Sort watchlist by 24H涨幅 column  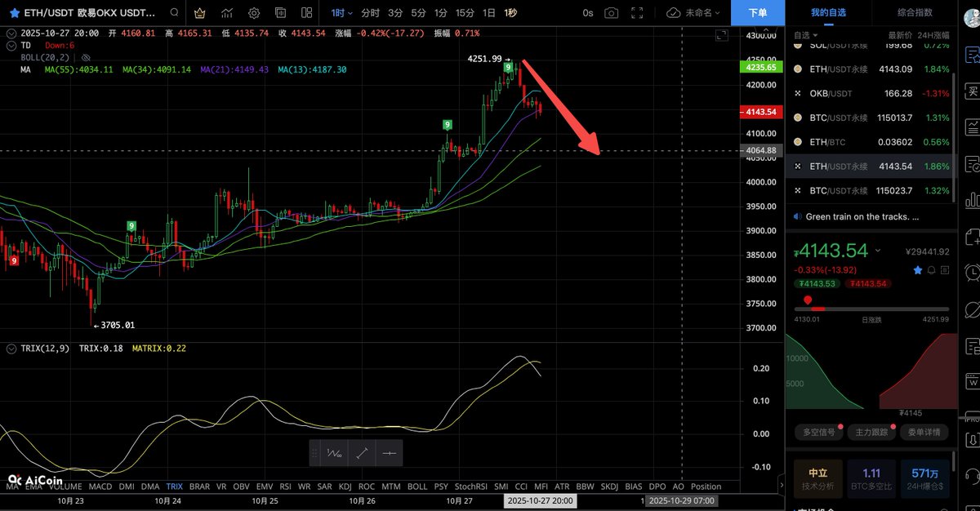click(x=934, y=35)
